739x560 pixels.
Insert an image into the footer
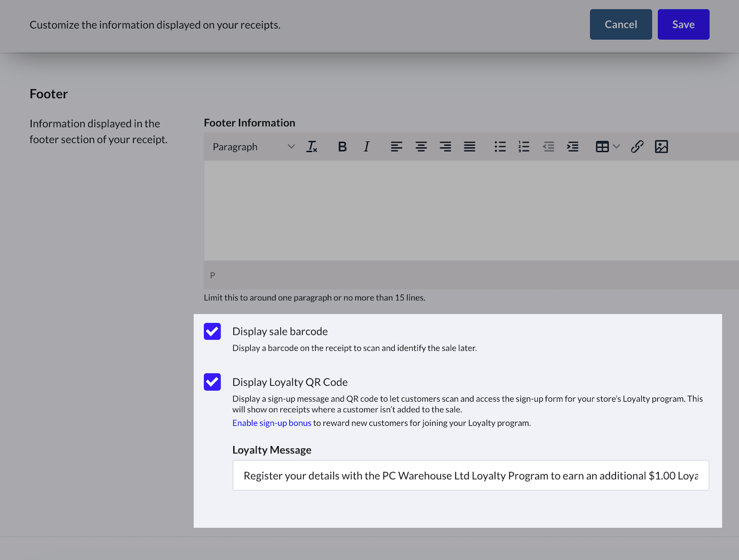[x=661, y=147]
